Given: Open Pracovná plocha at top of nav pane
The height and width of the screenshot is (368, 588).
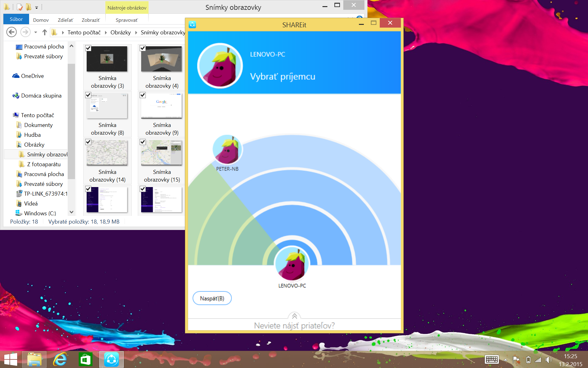Looking at the screenshot, I should (40, 47).
